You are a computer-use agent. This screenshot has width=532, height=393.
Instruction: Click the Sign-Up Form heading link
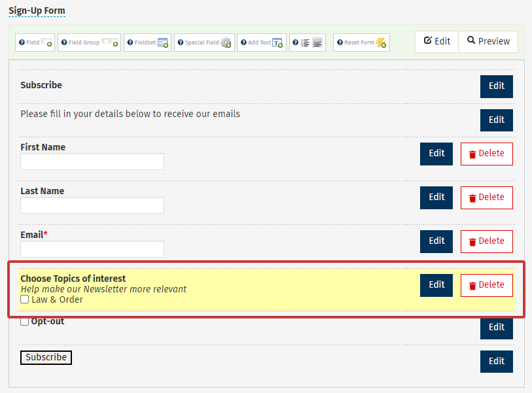click(37, 11)
